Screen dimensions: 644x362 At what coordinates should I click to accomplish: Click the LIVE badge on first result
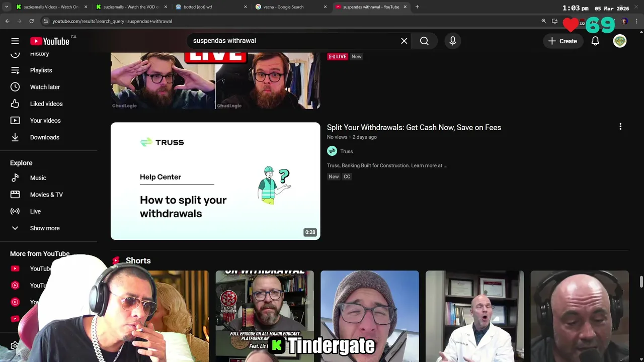(x=338, y=57)
